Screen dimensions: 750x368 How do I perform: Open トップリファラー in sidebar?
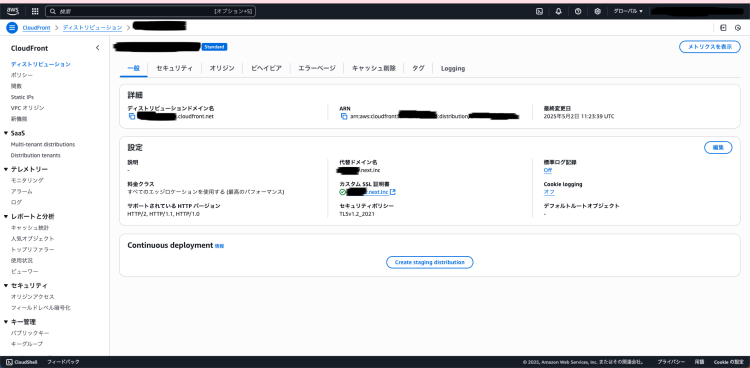(x=33, y=249)
